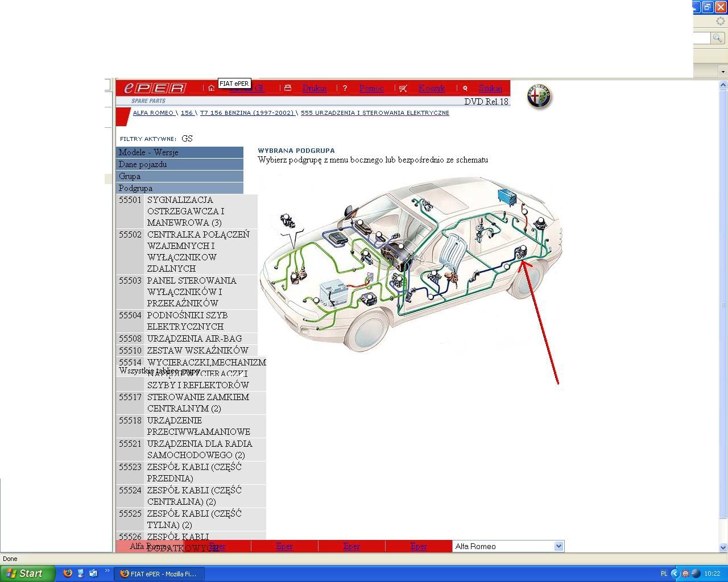Open subgroup 55518 URZĄDZENIE PRZECIWWŁAMANIOWE

tap(191, 426)
